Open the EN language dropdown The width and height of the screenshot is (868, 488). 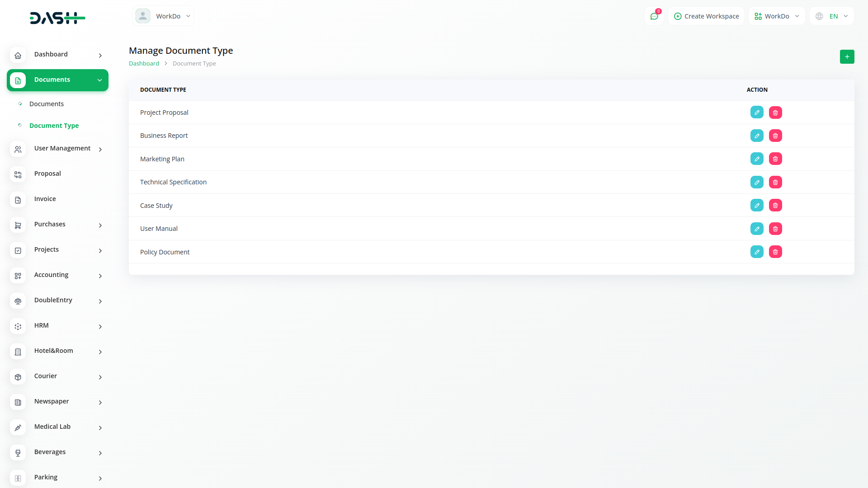click(x=832, y=16)
